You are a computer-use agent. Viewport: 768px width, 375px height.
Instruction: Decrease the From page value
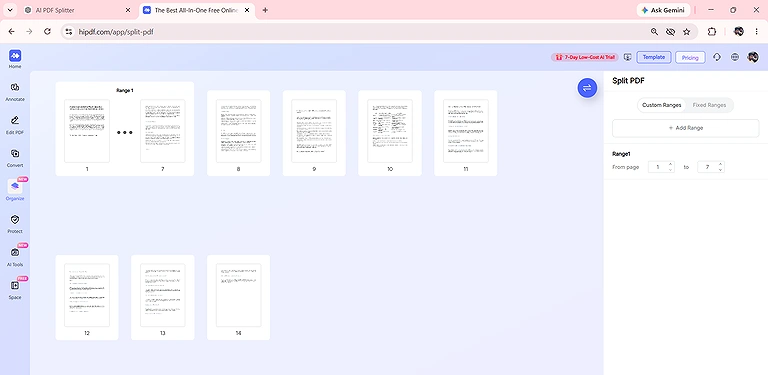pyautogui.click(x=671, y=170)
